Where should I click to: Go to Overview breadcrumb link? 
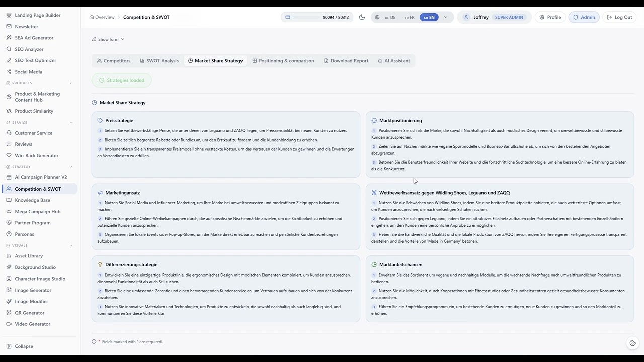(x=102, y=17)
